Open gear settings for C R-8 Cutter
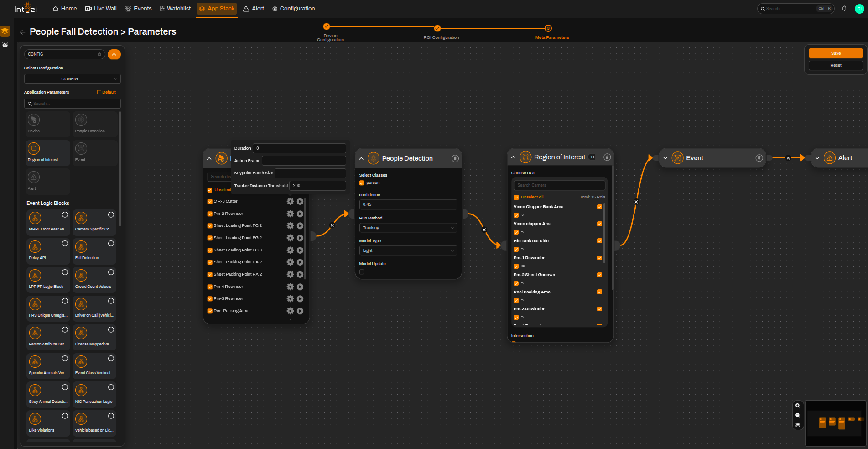The width and height of the screenshot is (868, 449). click(290, 201)
